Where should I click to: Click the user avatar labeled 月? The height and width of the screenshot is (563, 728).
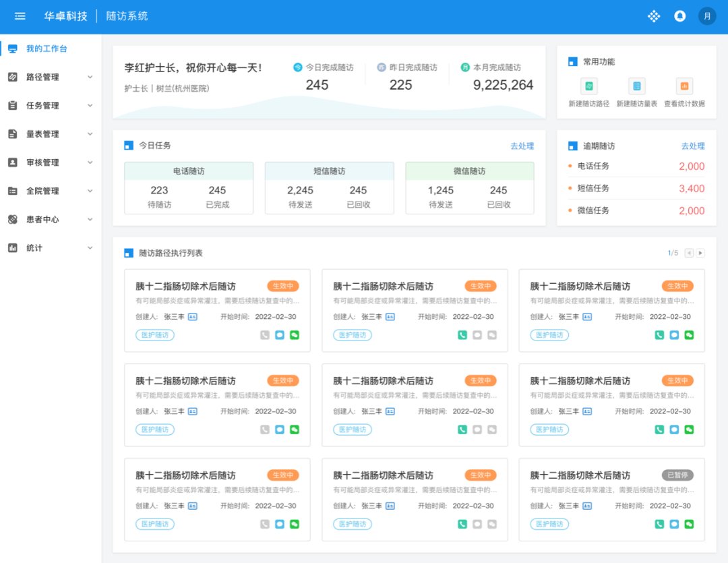click(707, 16)
